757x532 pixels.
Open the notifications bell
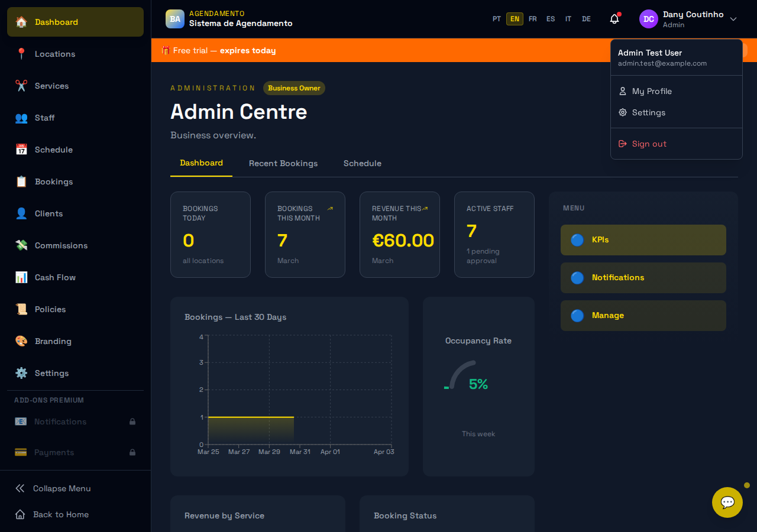[614, 19]
